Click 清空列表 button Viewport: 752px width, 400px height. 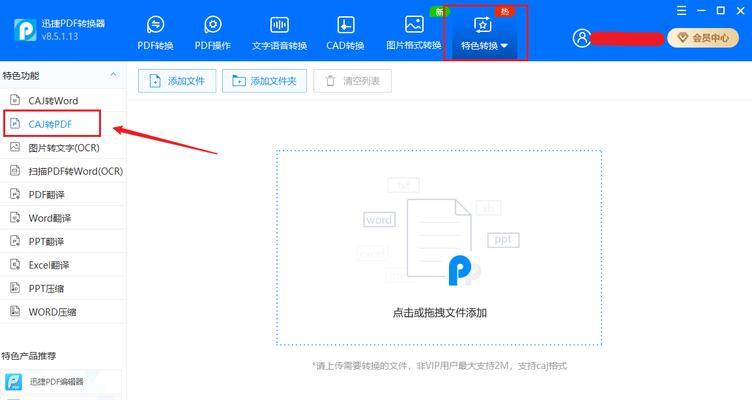[352, 81]
